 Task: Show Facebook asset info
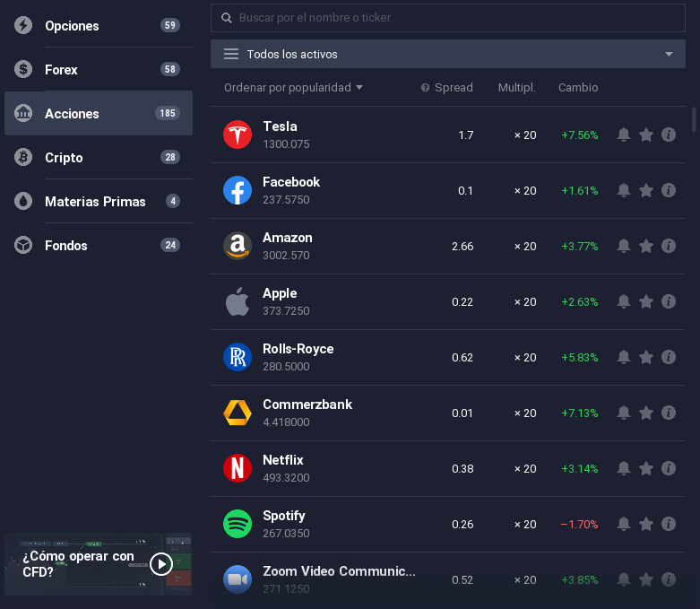tap(669, 190)
